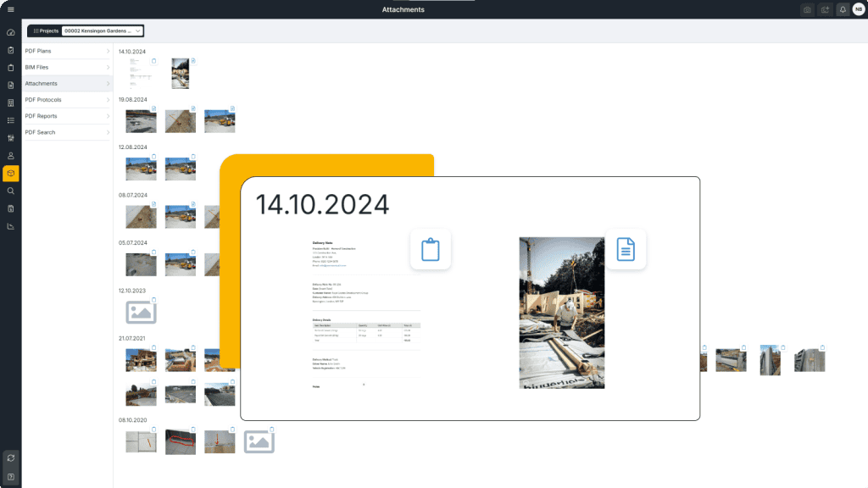Image resolution: width=868 pixels, height=488 pixels.
Task: Select the share/export icon beside the camera
Action: (824, 9)
